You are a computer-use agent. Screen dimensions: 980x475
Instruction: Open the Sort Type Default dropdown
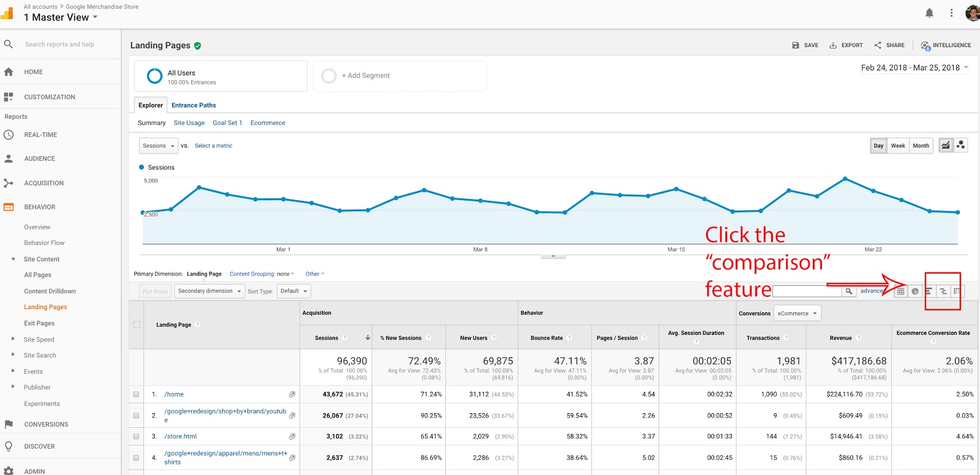(294, 291)
